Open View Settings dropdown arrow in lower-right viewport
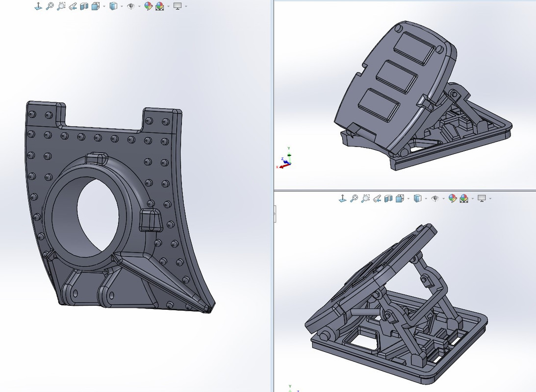This screenshot has width=536, height=392. pos(490,198)
